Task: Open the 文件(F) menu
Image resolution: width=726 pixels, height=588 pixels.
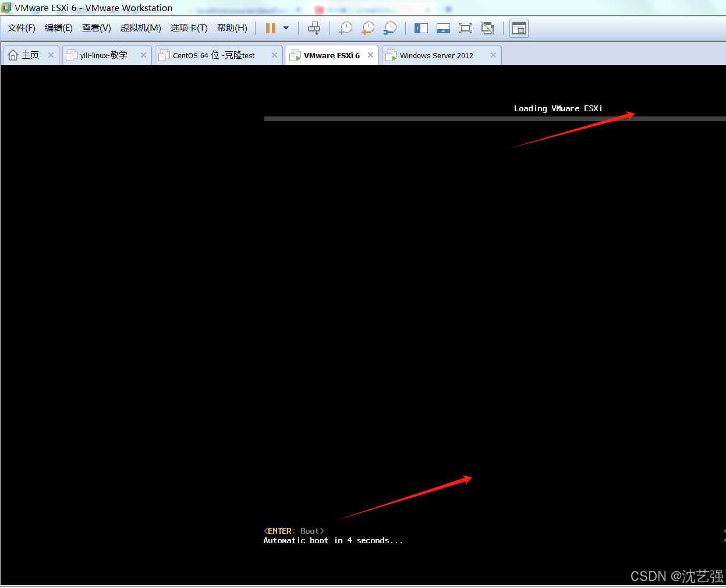Action: tap(22, 28)
